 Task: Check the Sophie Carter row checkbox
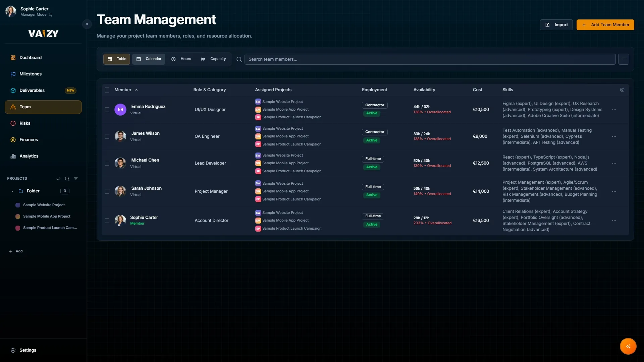107,221
